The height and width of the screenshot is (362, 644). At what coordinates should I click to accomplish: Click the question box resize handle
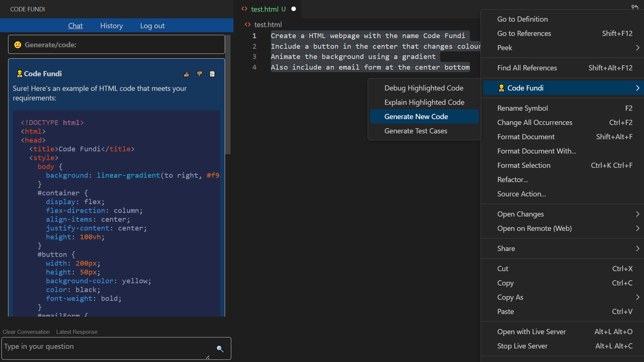pyautogui.click(x=207, y=357)
